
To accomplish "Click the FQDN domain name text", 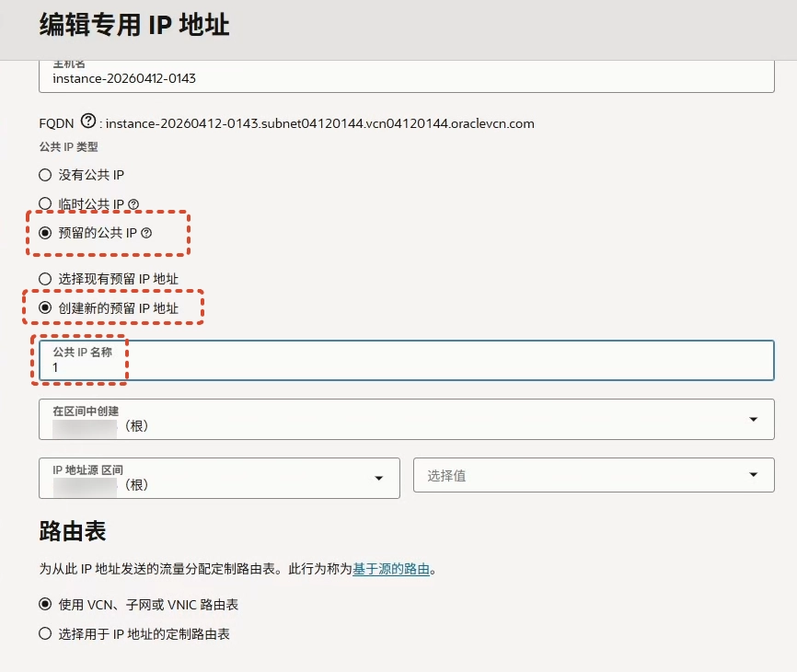I will coord(319,123).
